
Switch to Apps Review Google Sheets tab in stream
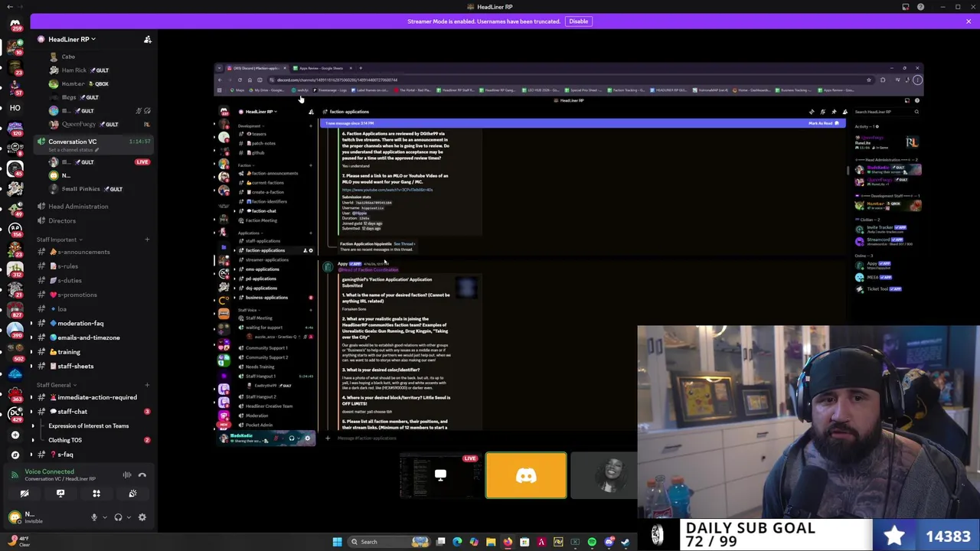tap(322, 68)
